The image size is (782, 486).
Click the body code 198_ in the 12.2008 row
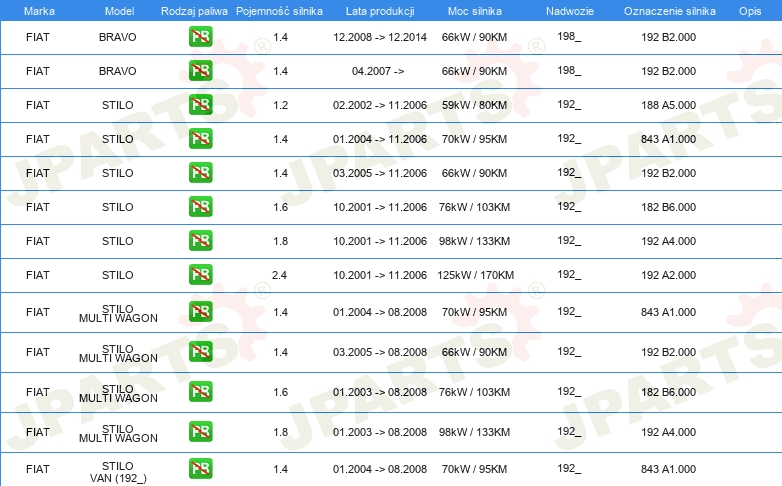[x=569, y=36]
